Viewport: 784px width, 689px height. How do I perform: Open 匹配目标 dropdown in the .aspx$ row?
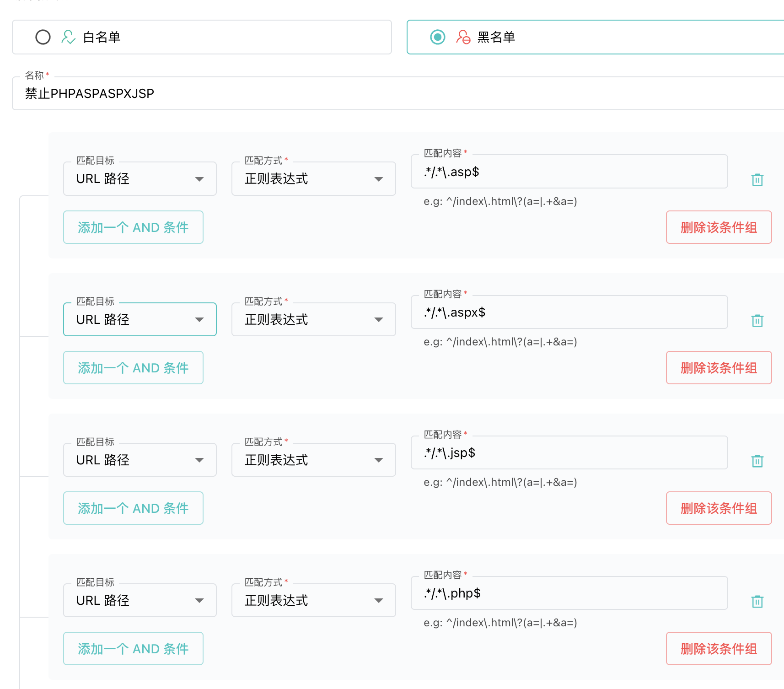pos(140,319)
